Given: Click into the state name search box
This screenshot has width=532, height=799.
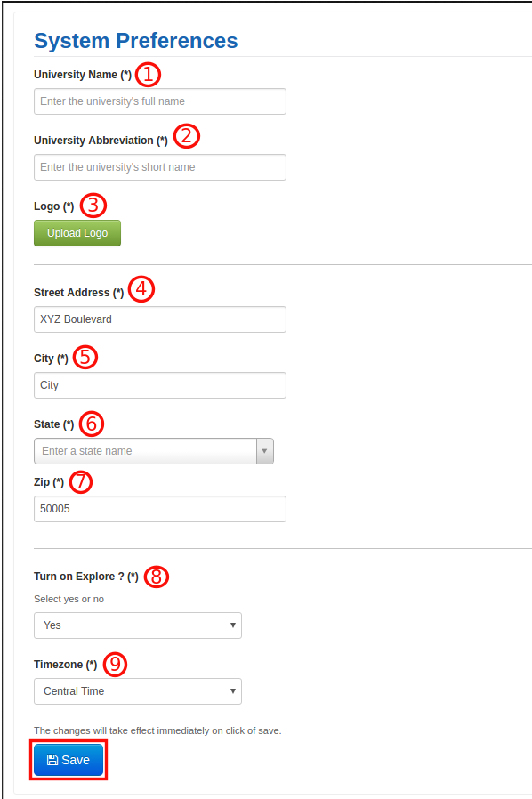Looking at the screenshot, I should (x=145, y=451).
